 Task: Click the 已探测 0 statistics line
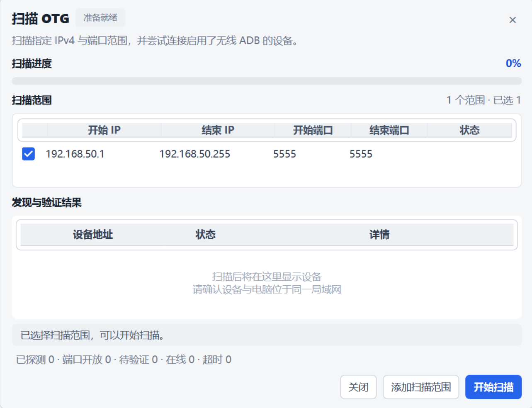[124, 359]
